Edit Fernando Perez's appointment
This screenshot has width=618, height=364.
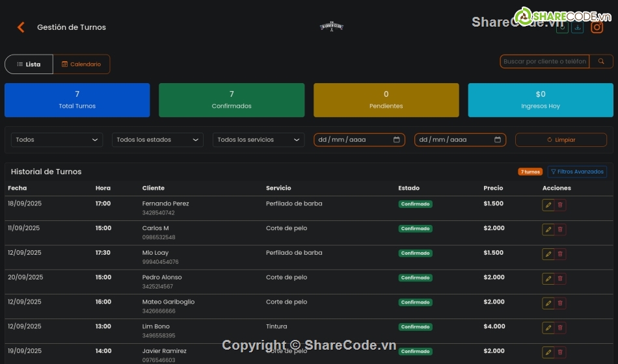pyautogui.click(x=548, y=205)
